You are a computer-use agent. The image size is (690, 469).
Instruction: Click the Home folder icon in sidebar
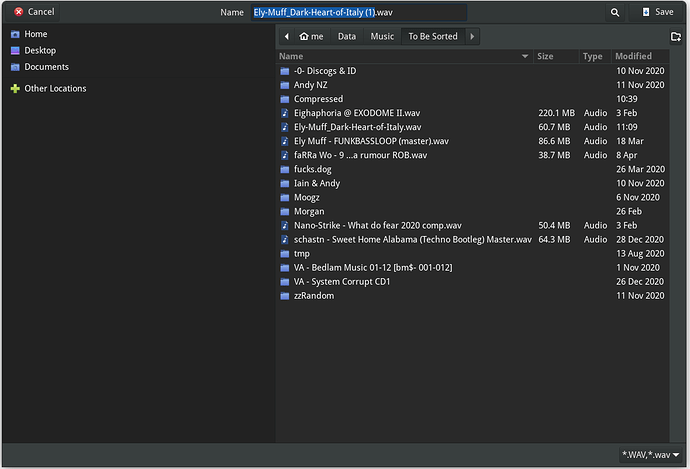[15, 34]
